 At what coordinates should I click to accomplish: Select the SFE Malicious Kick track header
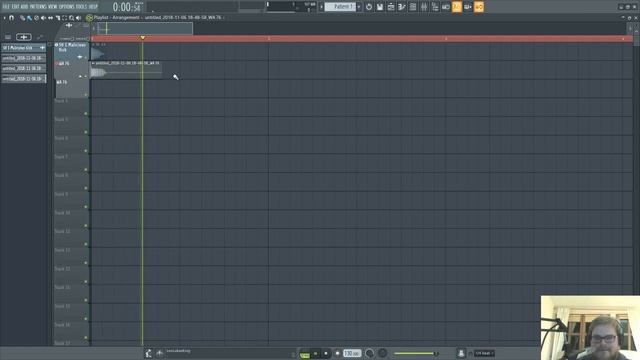coord(72,52)
